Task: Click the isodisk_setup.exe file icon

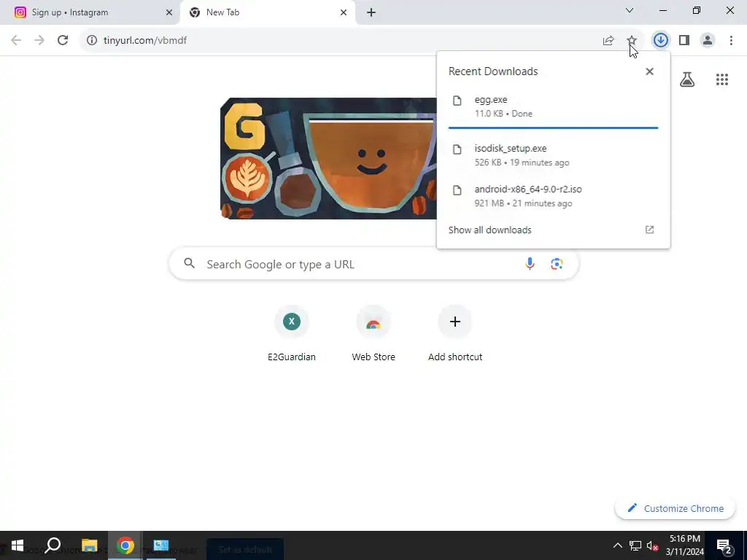Action: [x=457, y=149]
